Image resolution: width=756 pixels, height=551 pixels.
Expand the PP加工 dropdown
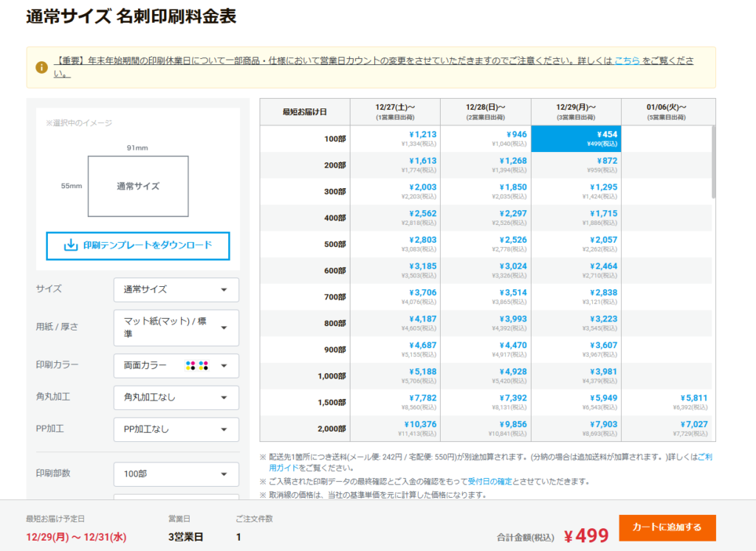(176, 429)
